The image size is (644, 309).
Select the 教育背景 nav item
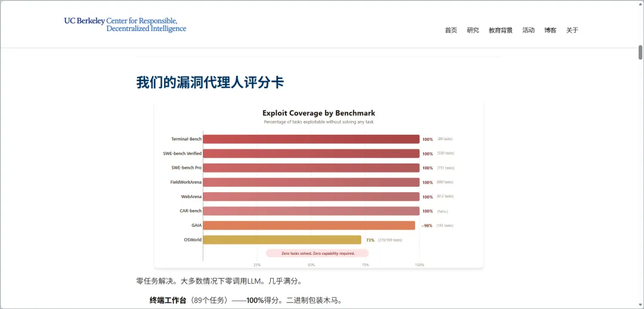click(501, 30)
